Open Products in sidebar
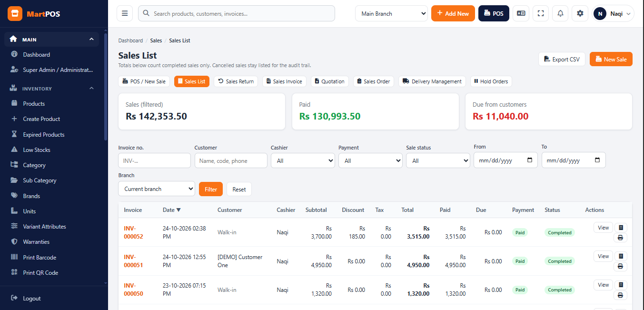The width and height of the screenshot is (644, 310). (x=52, y=104)
